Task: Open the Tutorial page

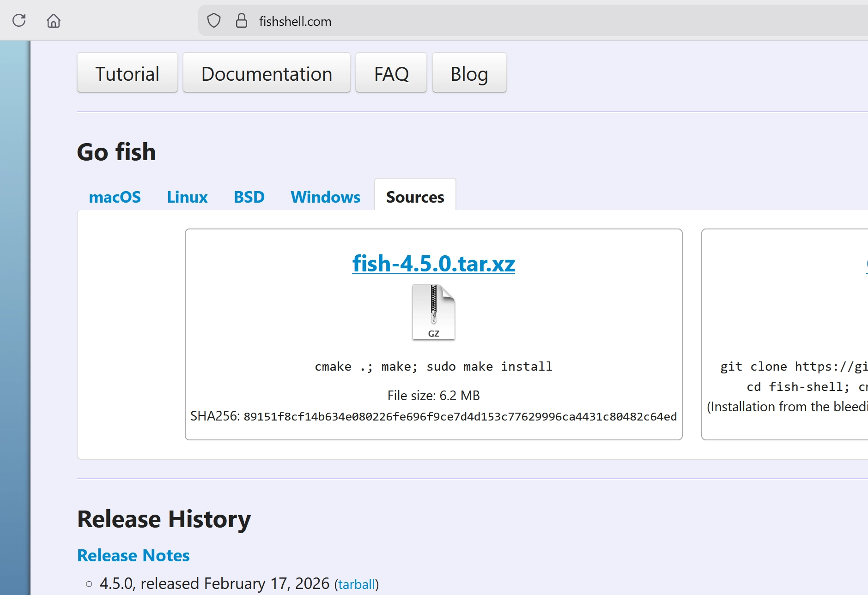Action: coord(127,74)
